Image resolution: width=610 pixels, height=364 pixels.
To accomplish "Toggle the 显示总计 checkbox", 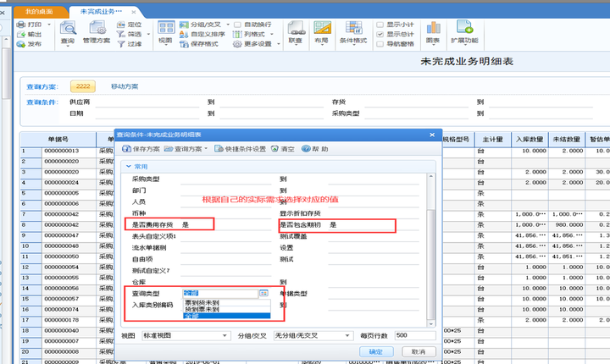I will tap(380, 34).
